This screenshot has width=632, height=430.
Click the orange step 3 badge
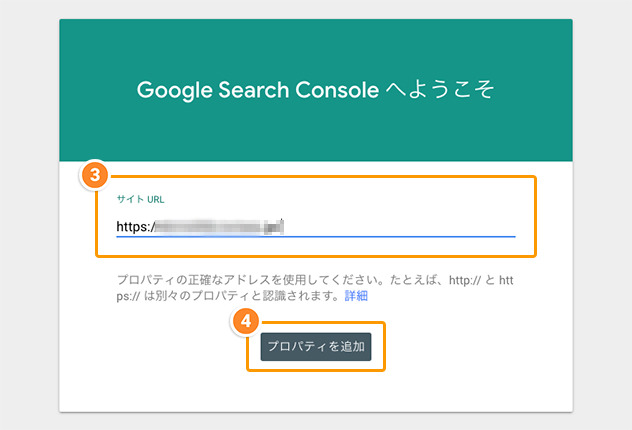(x=95, y=175)
